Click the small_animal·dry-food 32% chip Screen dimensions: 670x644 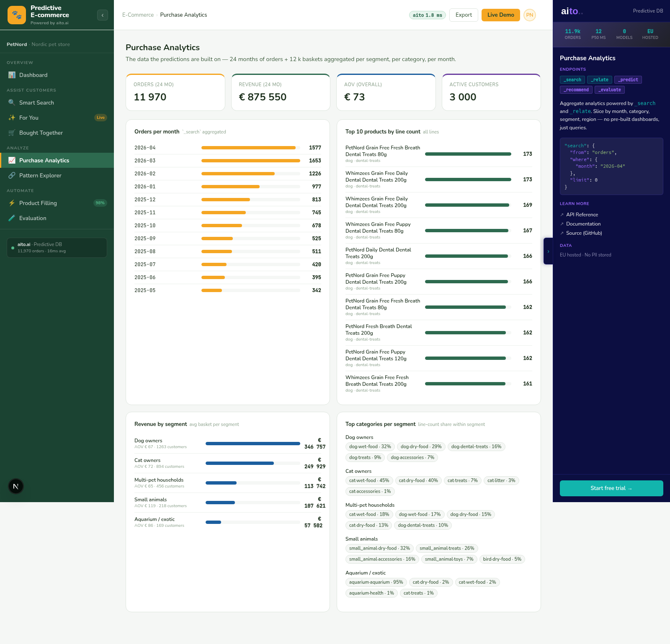[379, 548]
